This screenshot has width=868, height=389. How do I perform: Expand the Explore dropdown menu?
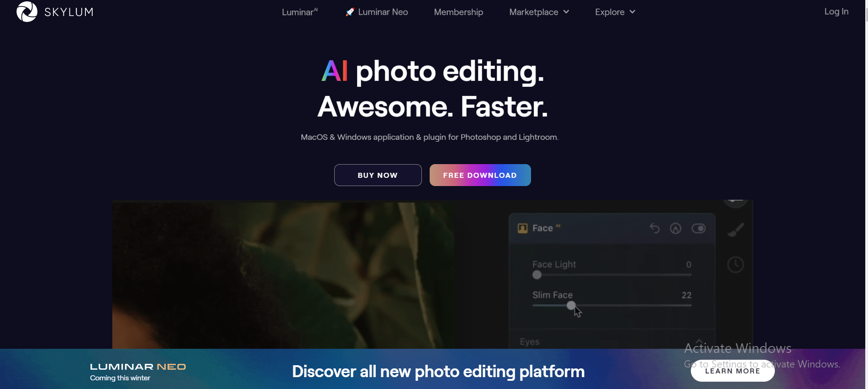coord(615,12)
